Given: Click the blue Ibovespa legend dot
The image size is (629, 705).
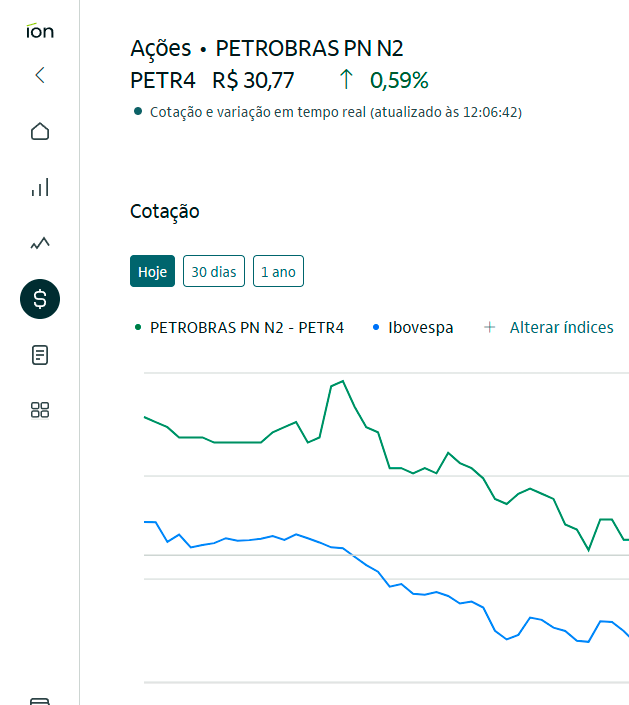Looking at the screenshot, I should (375, 327).
